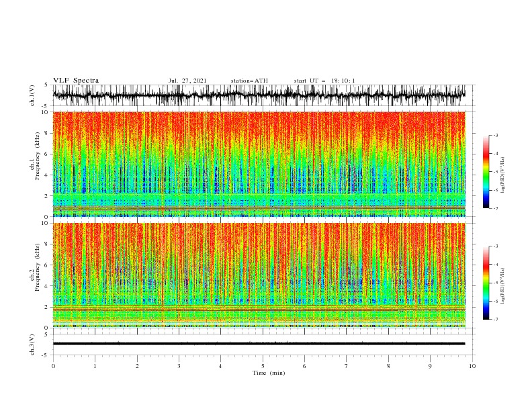Click the "-7" tick on lower colorbar
532x411 pixels.
point(496,320)
